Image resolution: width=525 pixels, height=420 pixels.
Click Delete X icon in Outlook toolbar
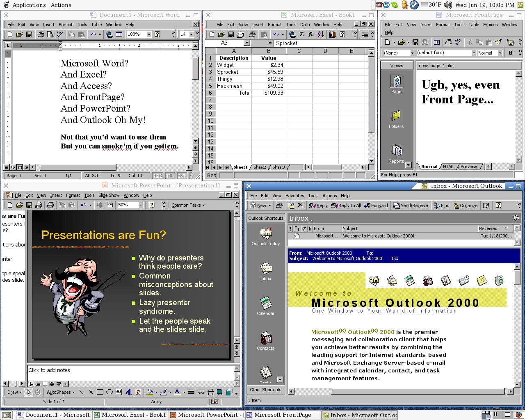tap(300, 205)
